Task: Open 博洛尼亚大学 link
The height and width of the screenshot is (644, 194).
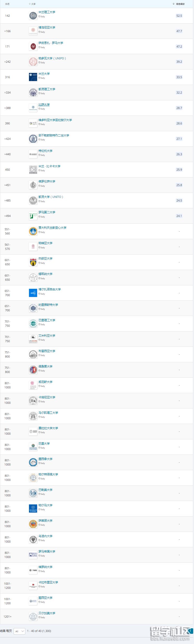Action: click(x=47, y=27)
